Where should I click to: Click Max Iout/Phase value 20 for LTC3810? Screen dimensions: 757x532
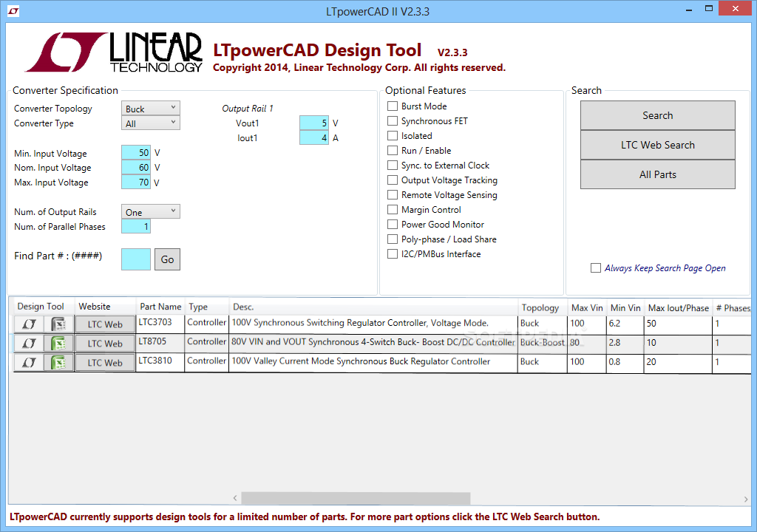[678, 363]
